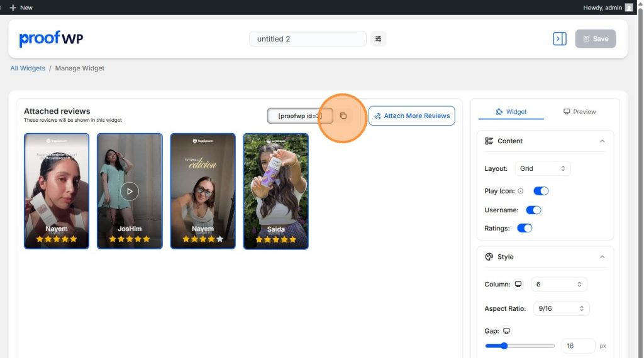Image resolution: width=644 pixels, height=358 pixels.
Task: Click Attach More Reviews button
Action: pos(411,116)
